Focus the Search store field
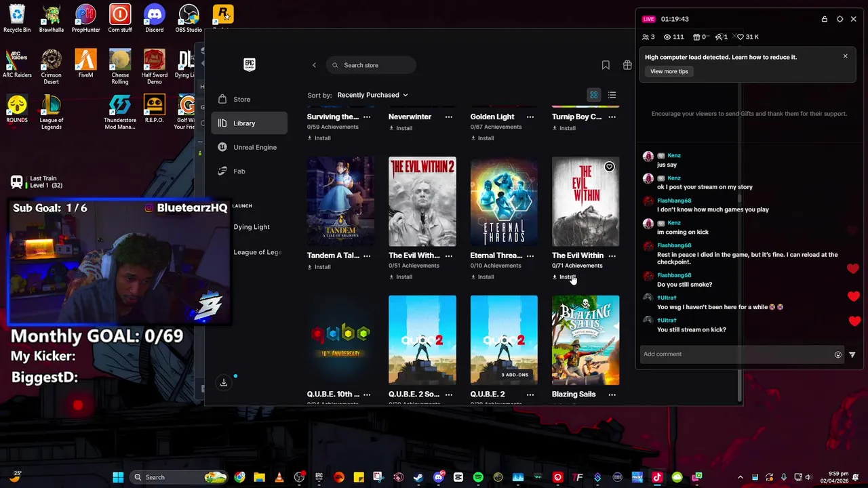Image resolution: width=868 pixels, height=488 pixels. (x=371, y=65)
